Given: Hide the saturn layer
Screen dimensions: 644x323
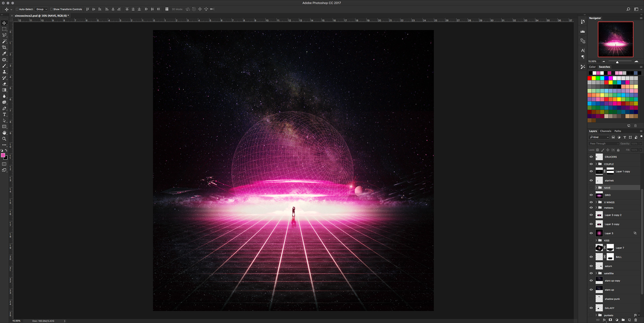Looking at the screenshot, I should point(591,266).
